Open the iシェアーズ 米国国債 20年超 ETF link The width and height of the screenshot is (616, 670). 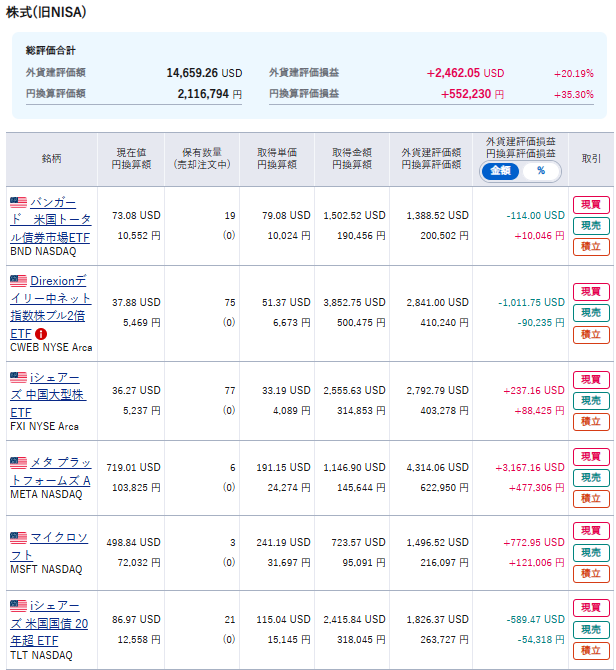[x=49, y=623]
